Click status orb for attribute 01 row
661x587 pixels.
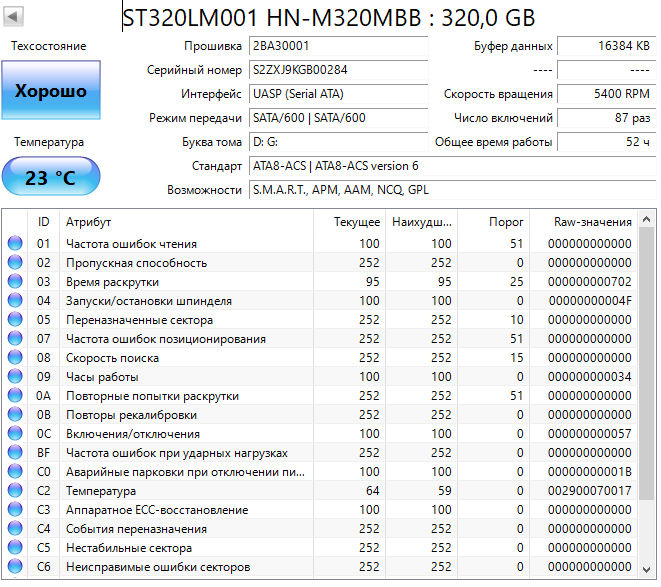pos(15,243)
